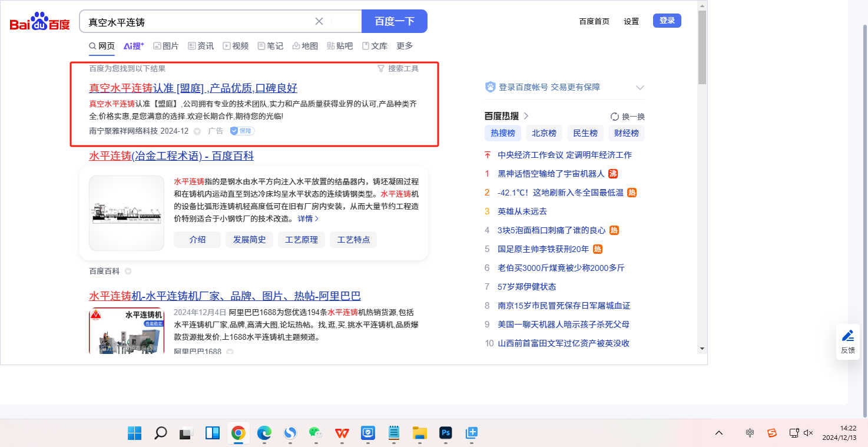
Task: Switch to the 图片 tab
Action: (166, 46)
